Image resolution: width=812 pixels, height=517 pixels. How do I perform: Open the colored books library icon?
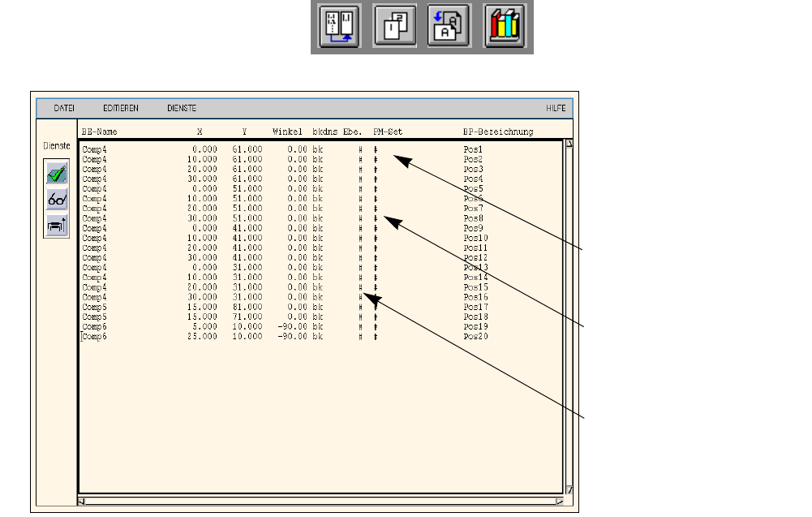coord(505,26)
